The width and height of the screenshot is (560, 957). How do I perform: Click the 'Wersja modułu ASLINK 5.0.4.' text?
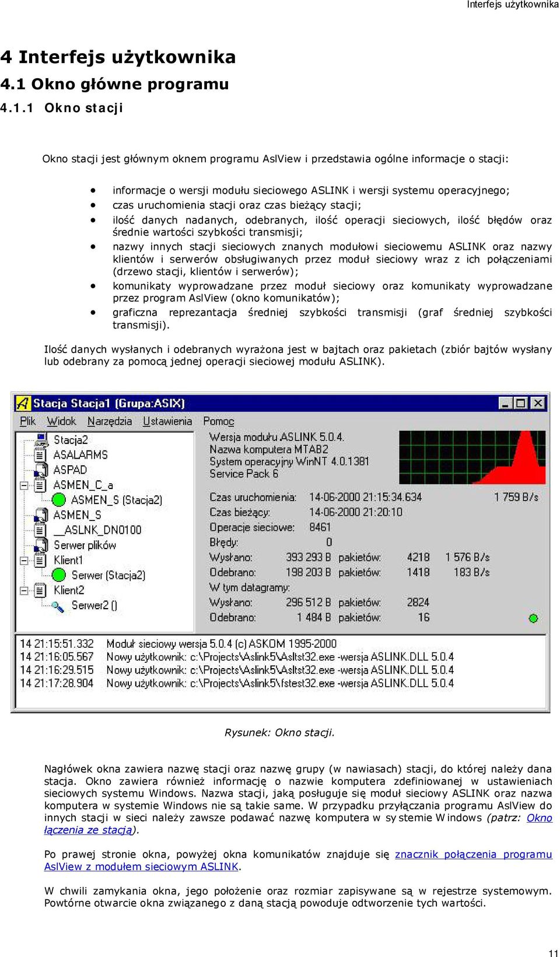tap(277, 437)
